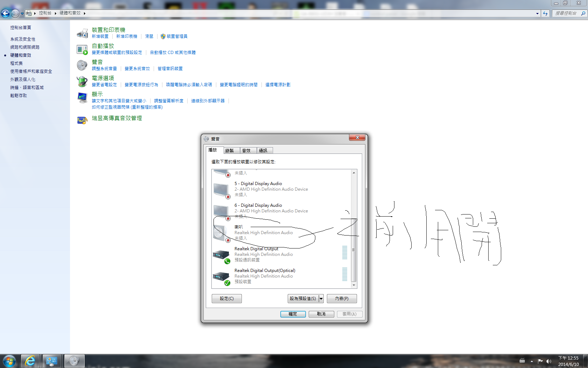Click the 內容(P) button

[x=342, y=299]
